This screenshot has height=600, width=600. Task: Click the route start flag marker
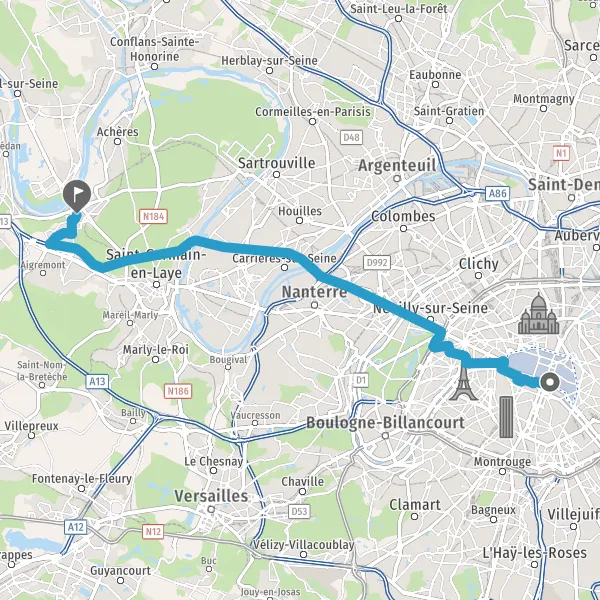pos(77,196)
